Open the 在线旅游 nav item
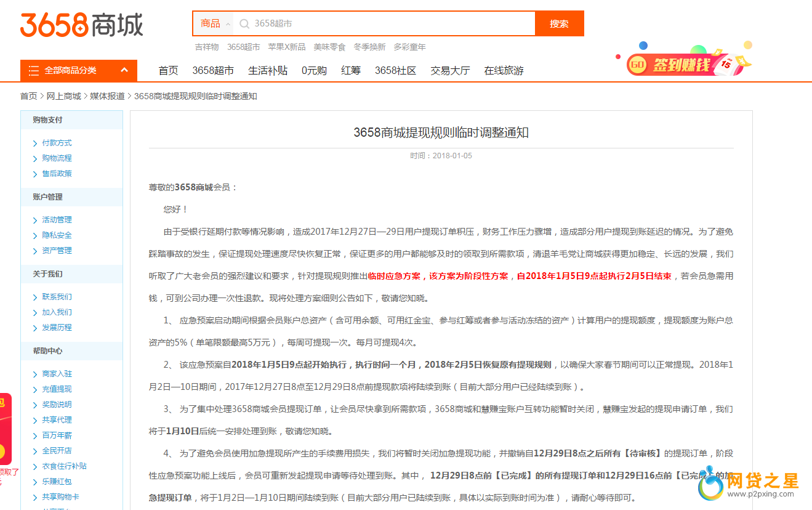Screen dimensions: 812x510 (x=504, y=70)
